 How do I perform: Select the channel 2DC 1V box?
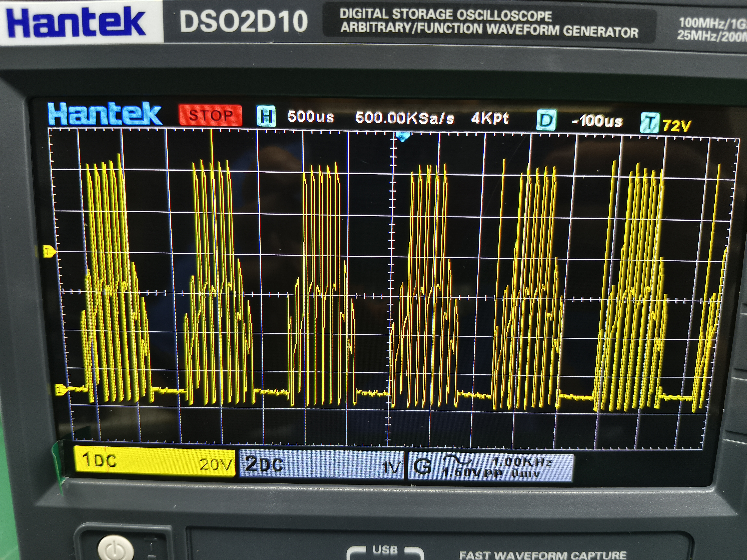pyautogui.click(x=322, y=464)
